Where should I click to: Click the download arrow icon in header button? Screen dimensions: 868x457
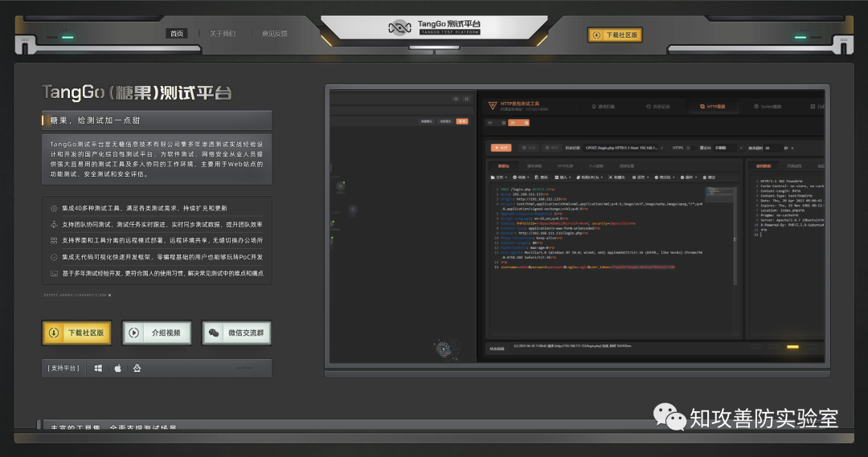point(596,35)
